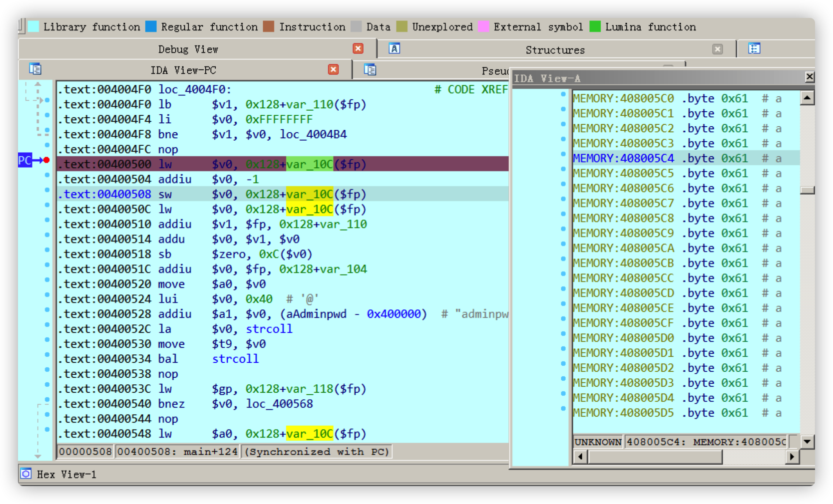Close the IDA View-PC tab
The width and height of the screenshot is (833, 504).
pos(334,69)
